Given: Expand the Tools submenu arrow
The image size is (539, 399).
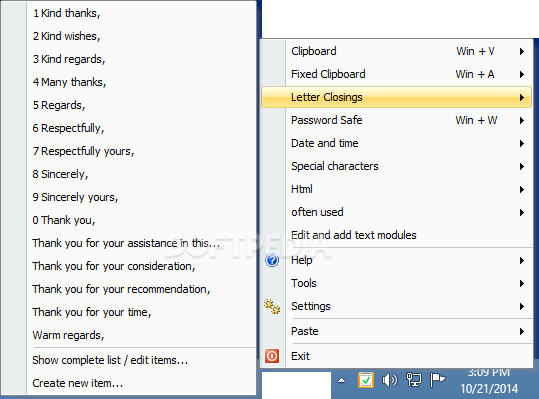Looking at the screenshot, I should click(x=522, y=284).
